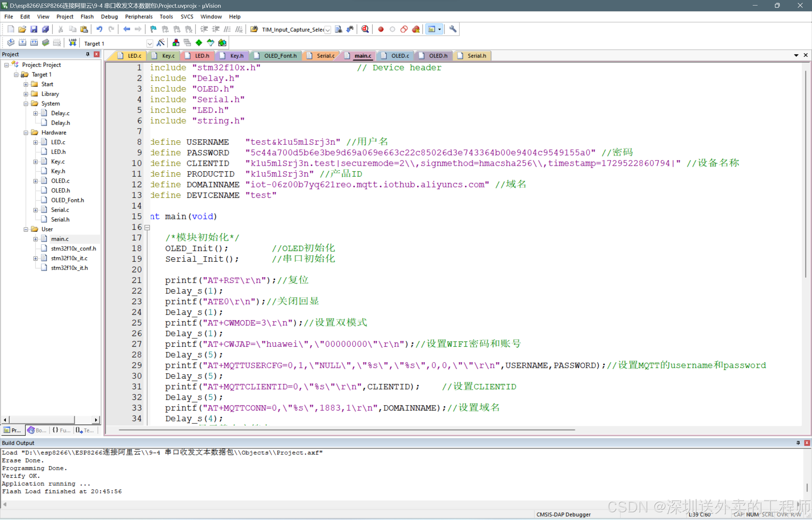
Task: Click the Build target icon
Action: point(23,43)
